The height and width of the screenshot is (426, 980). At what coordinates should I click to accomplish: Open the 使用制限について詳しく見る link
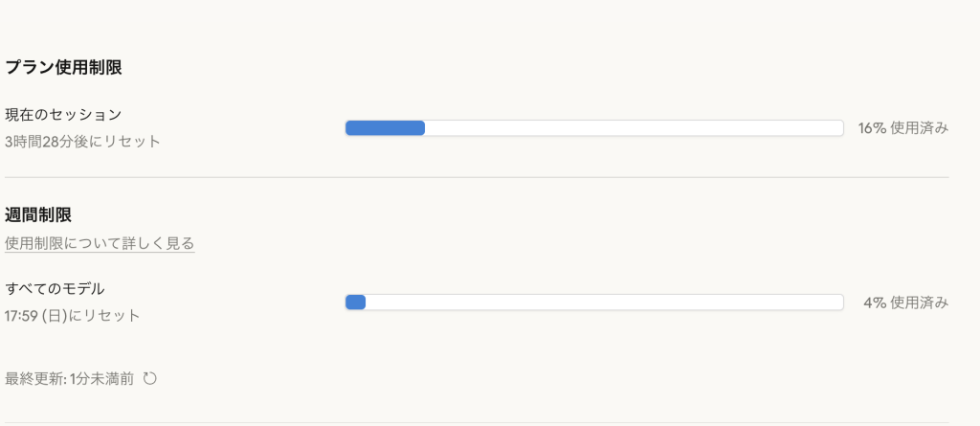[x=100, y=244]
